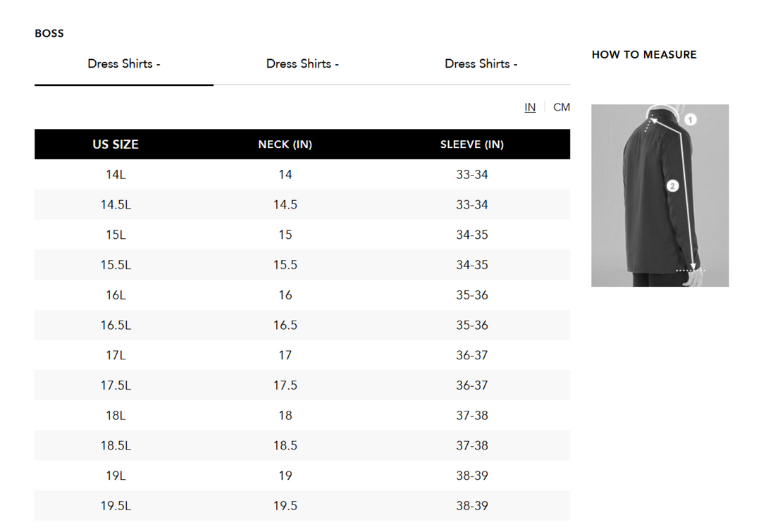Screen dimensions: 761x532
Task: Click measurement marker 2 on the sleeve
Action: point(672,186)
